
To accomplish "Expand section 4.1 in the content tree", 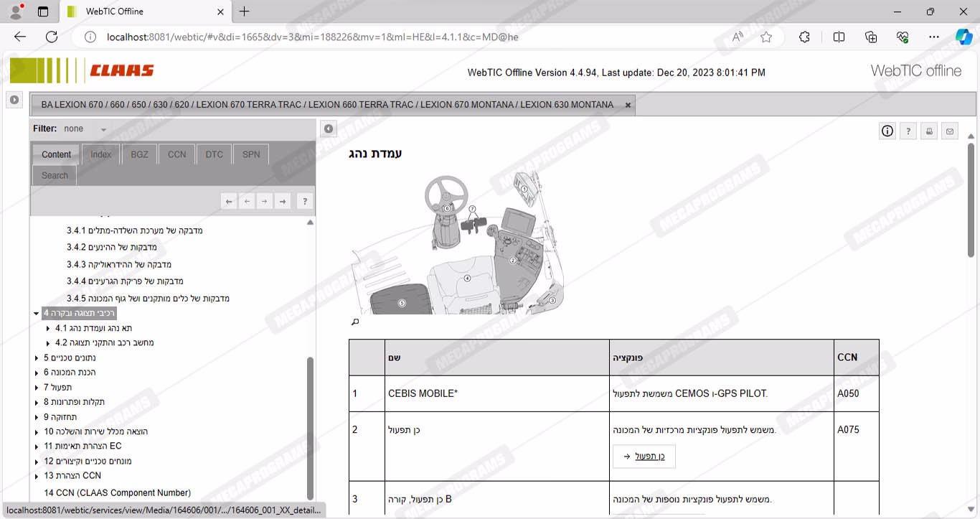I will coord(48,328).
